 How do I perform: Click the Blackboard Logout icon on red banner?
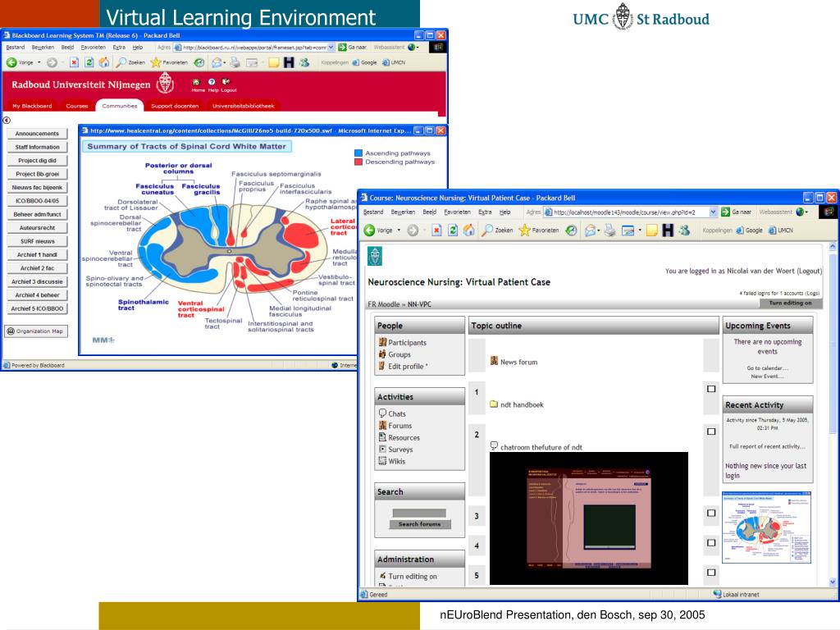226,82
